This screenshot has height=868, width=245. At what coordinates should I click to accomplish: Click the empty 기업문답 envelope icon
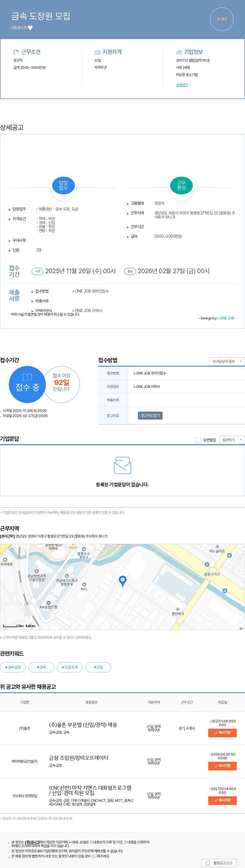[x=122, y=465]
